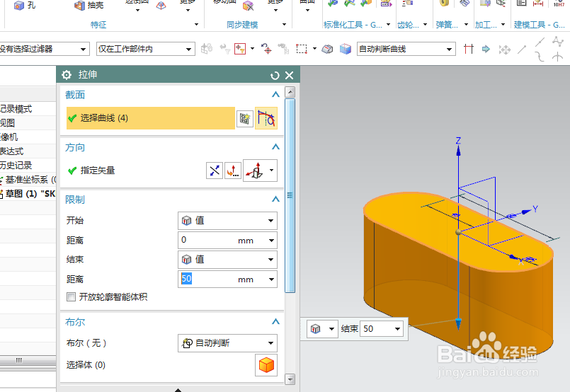Click the on-screen 结束 50 input
Viewport: 570px width, 392px height.
[x=381, y=329]
